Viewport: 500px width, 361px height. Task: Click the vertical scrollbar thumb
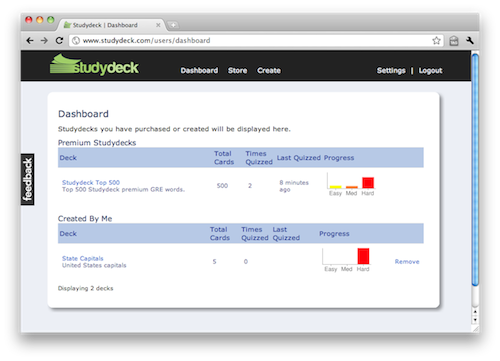[475, 169]
